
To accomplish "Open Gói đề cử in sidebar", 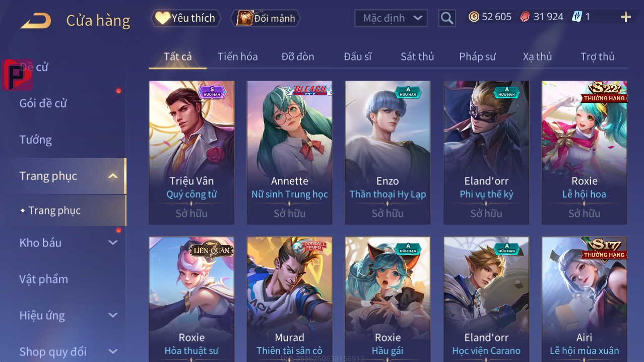I will click(x=43, y=103).
